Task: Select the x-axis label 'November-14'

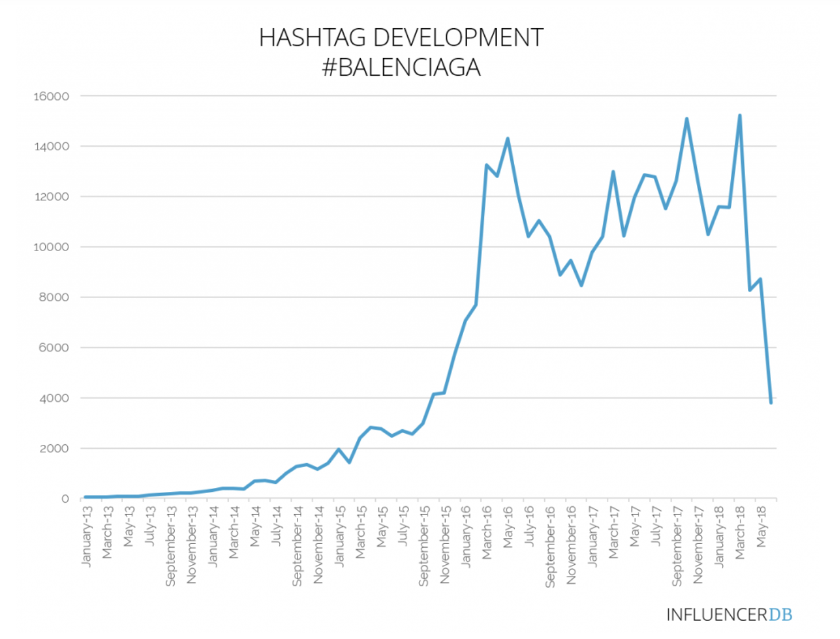Action: click(318, 545)
